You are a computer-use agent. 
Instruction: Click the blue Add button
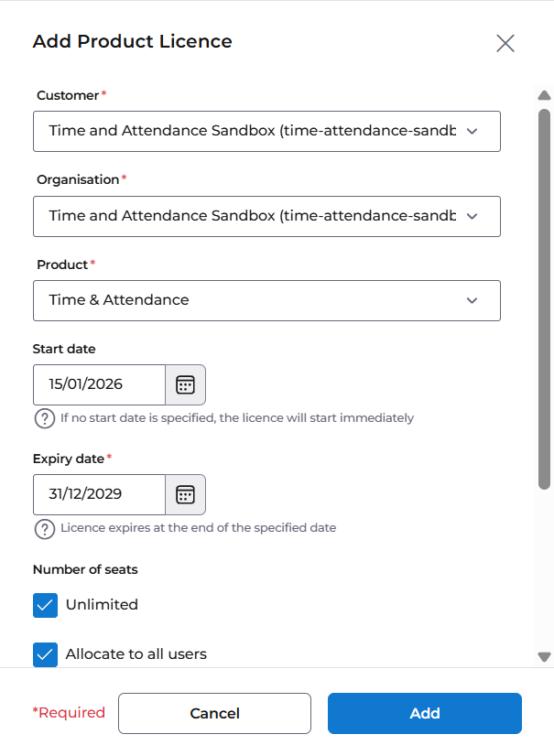click(x=425, y=714)
